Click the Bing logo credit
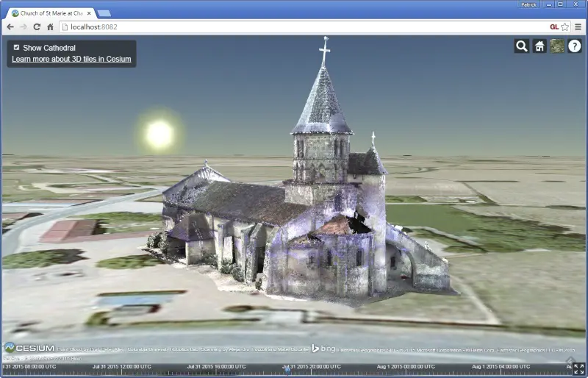The height and width of the screenshot is (378, 588). pyautogui.click(x=323, y=348)
